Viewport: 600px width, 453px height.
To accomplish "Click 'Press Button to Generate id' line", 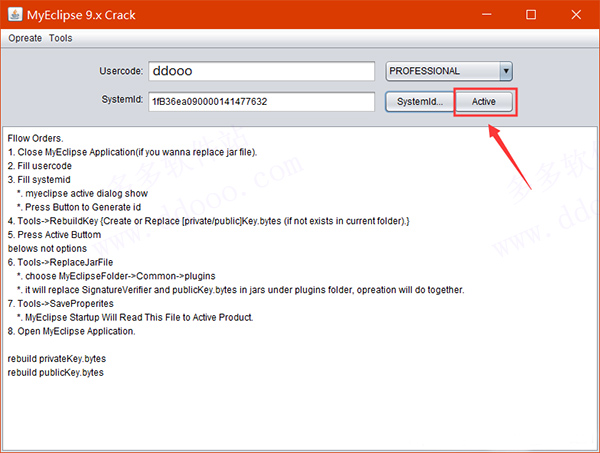I will (79, 207).
